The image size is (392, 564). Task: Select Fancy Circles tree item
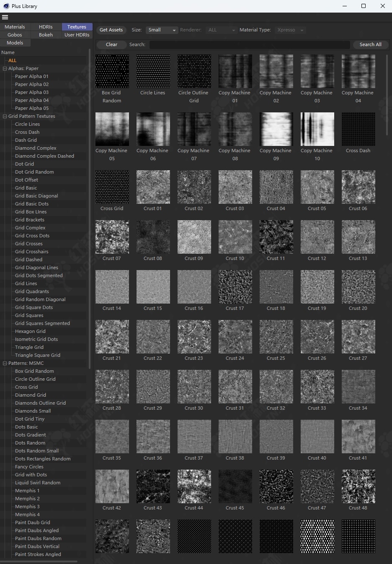click(x=29, y=467)
